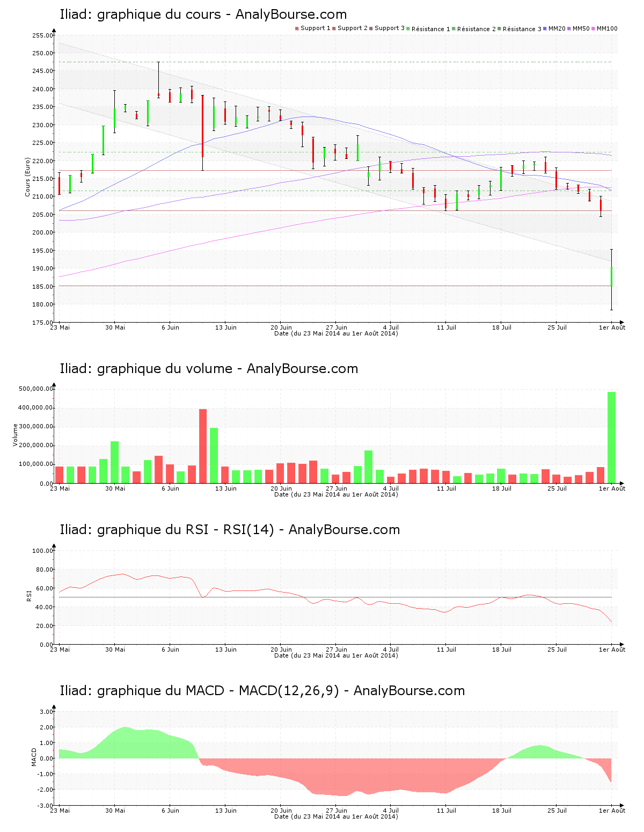Click the date range caption under MACD chart

tap(336, 816)
